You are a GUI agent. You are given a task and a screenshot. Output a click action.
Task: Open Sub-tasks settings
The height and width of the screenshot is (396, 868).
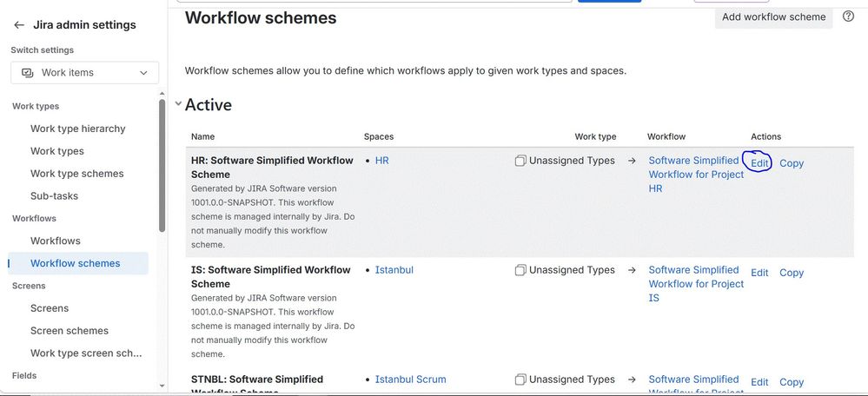pos(54,195)
